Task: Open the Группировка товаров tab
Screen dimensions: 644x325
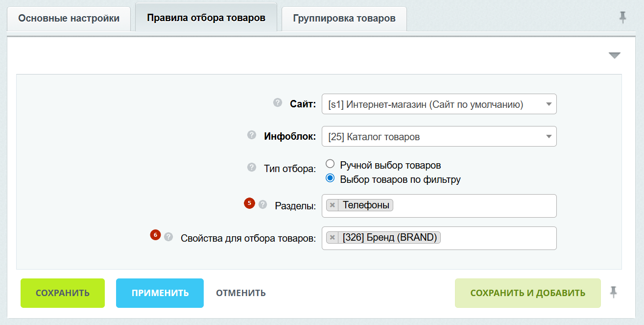Action: [344, 19]
